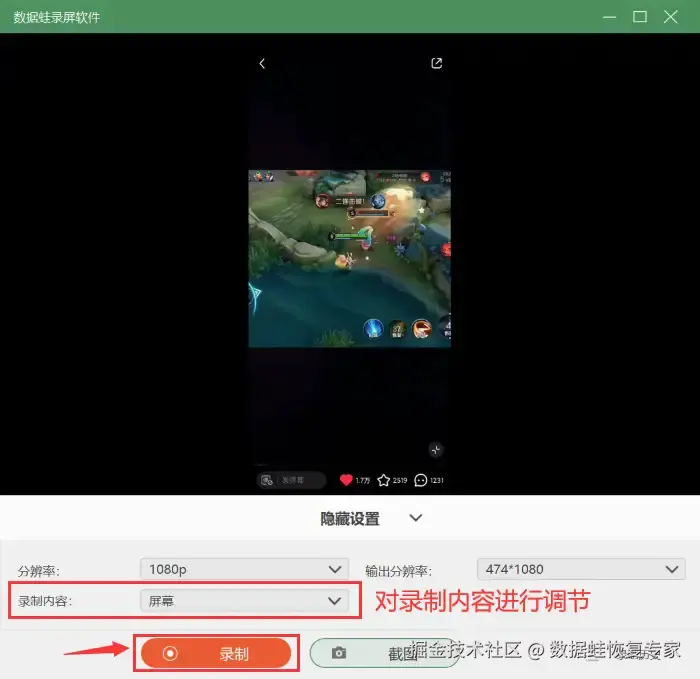Click the 隐藏设置 label
The height and width of the screenshot is (679, 700).
[350, 519]
